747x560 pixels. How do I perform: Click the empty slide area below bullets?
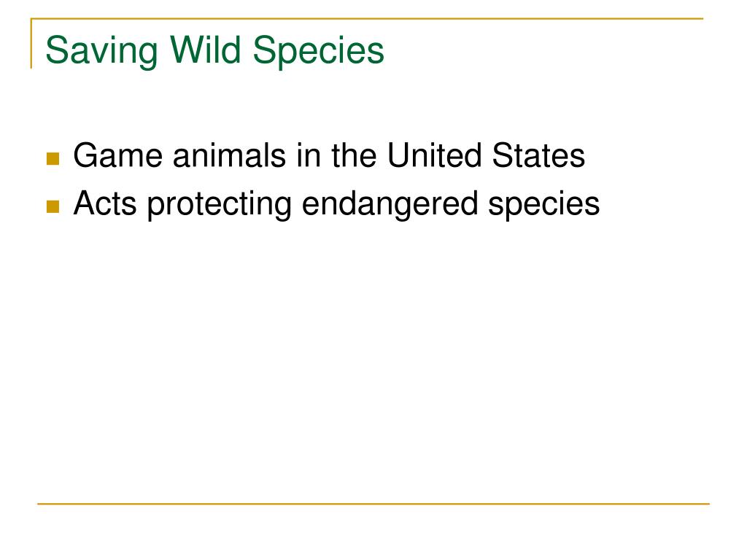tap(373, 362)
